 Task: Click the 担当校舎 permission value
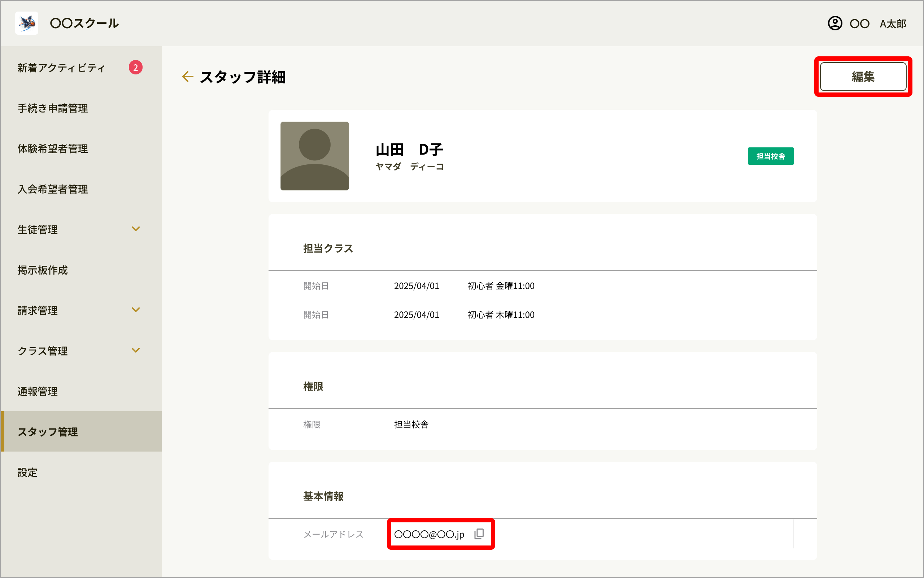411,425
